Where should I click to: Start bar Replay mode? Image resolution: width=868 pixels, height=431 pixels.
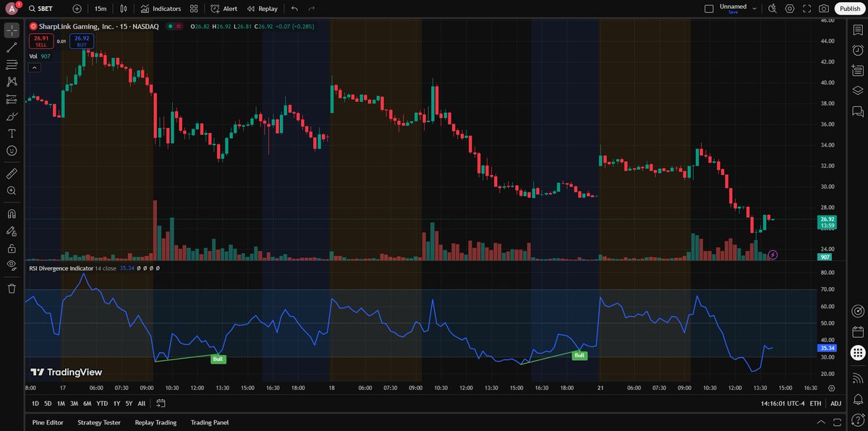tap(262, 9)
